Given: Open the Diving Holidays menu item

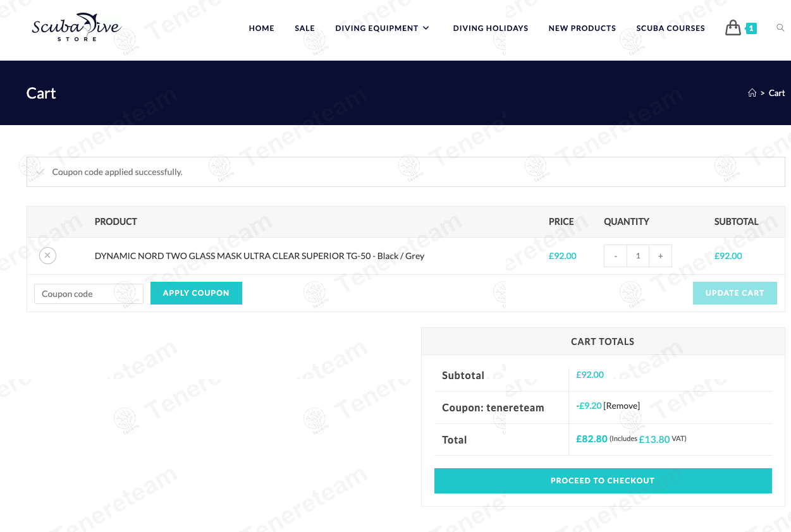Looking at the screenshot, I should [490, 28].
